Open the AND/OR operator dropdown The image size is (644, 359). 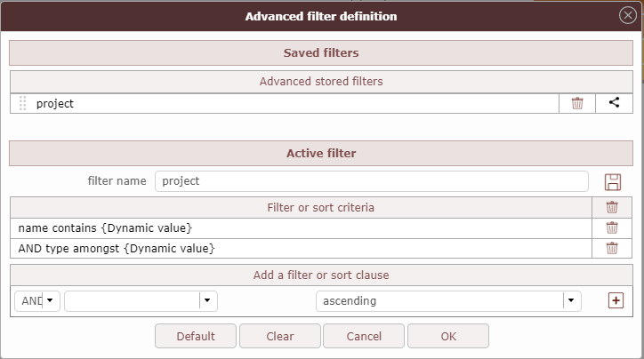tap(51, 301)
